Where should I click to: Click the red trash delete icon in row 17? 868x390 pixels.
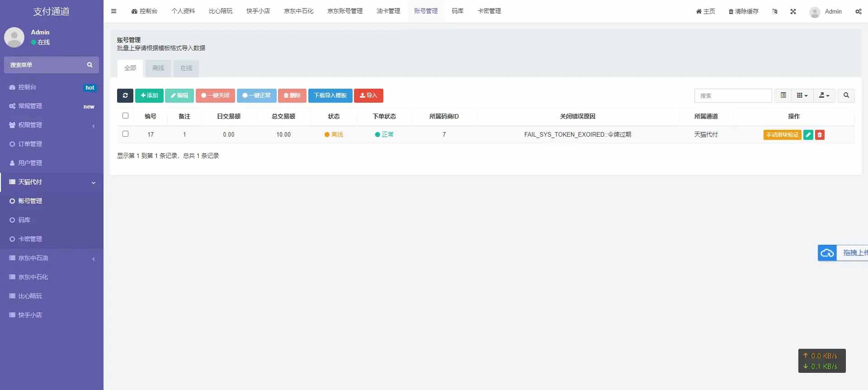point(820,135)
